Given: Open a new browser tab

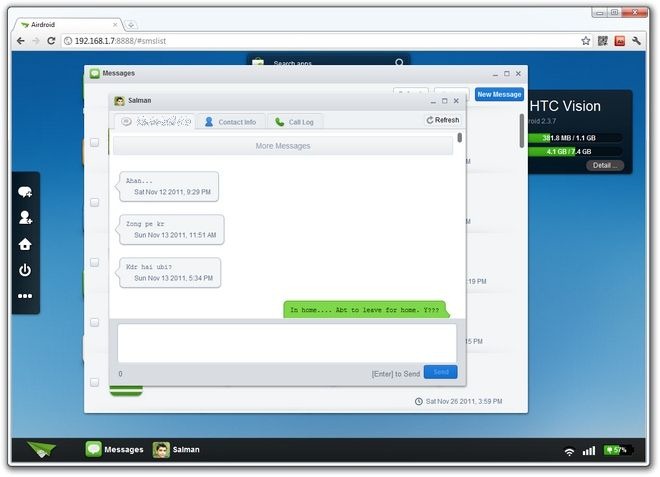Looking at the screenshot, I should pos(131,25).
